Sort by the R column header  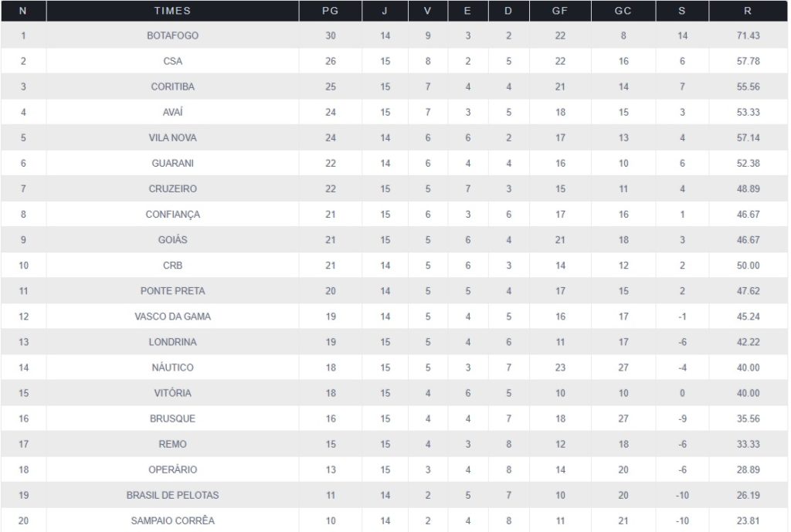[x=748, y=11]
